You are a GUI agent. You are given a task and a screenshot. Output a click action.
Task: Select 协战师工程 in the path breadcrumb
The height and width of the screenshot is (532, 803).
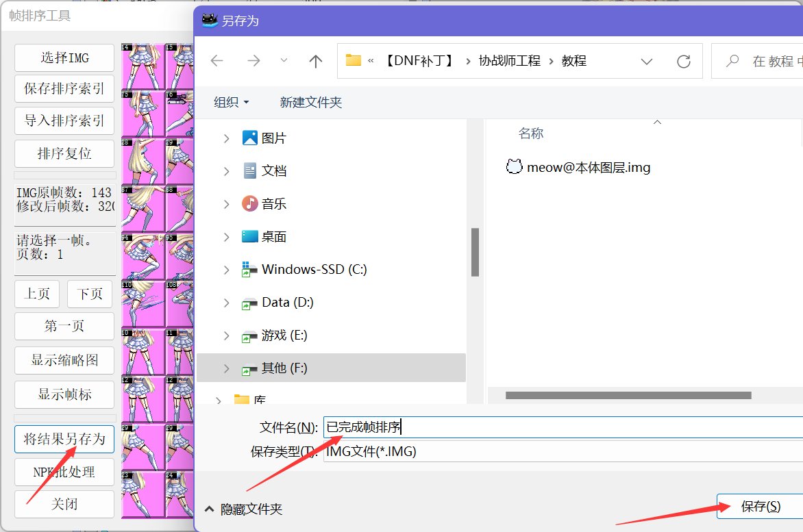click(x=510, y=61)
